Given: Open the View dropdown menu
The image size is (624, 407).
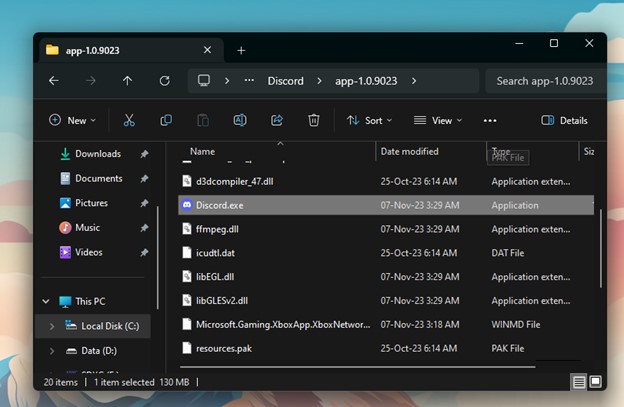Looking at the screenshot, I should (x=437, y=120).
